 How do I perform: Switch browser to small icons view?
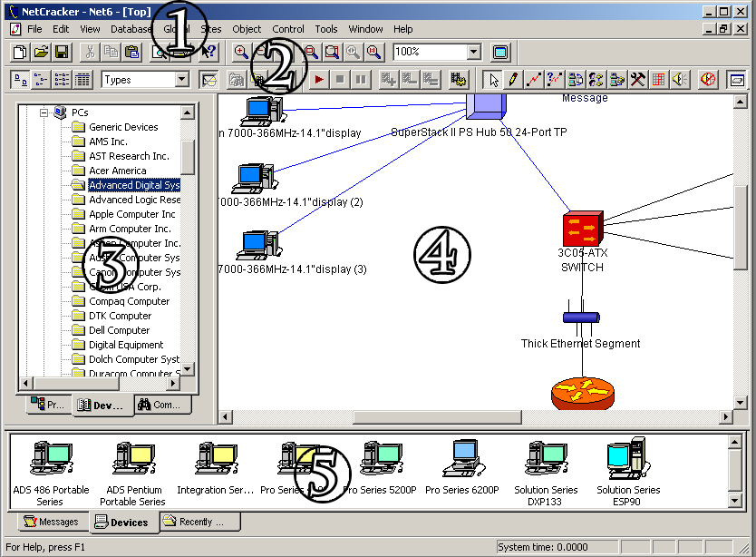41,79
